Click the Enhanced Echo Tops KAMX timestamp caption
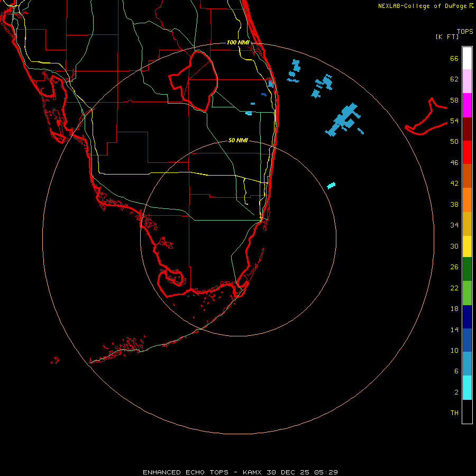Viewport: 476px width, 476px height. (x=240, y=472)
